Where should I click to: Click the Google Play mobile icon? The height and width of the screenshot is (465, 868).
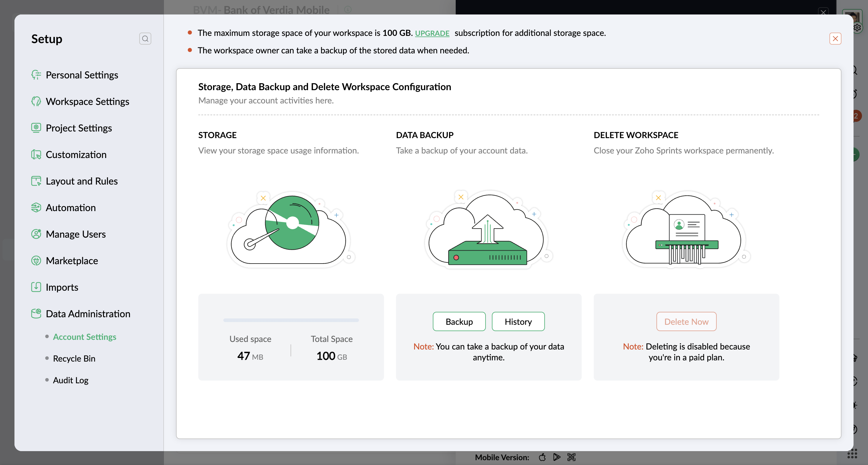click(557, 457)
